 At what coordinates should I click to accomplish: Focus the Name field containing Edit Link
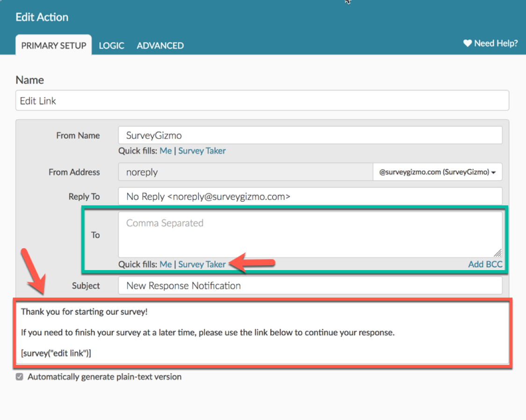(262, 100)
